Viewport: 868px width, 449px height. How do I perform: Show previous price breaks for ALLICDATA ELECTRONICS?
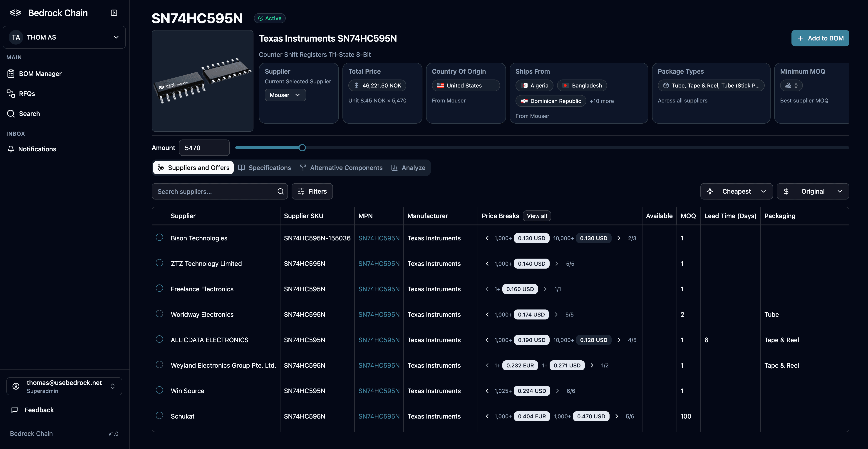(487, 340)
